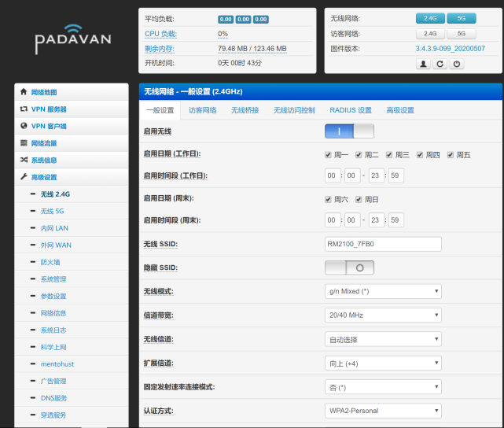Toggle the 隐藏 SSID switch
The image size is (504, 428).
(349, 267)
